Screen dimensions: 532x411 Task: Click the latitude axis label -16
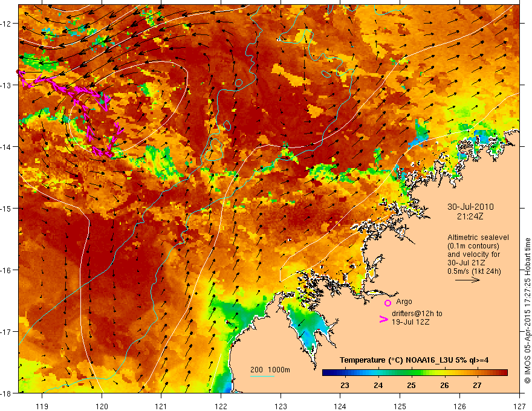[6, 270]
